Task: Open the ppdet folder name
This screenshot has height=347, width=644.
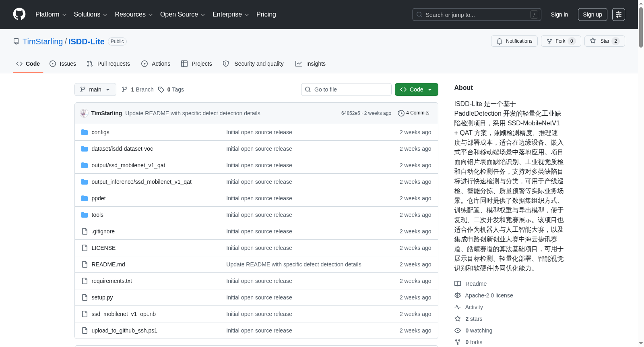Action: tap(99, 198)
